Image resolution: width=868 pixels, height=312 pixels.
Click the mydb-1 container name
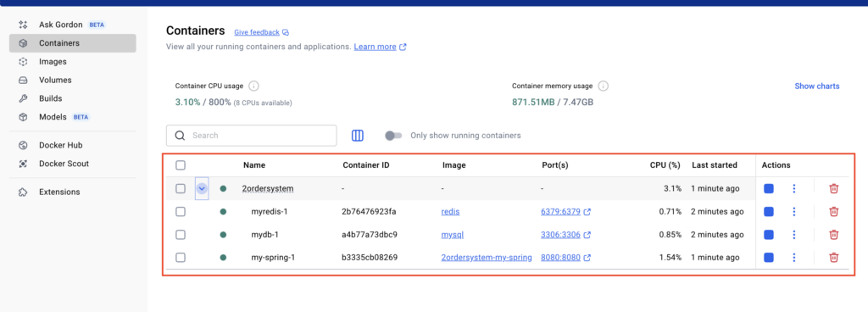(x=264, y=235)
